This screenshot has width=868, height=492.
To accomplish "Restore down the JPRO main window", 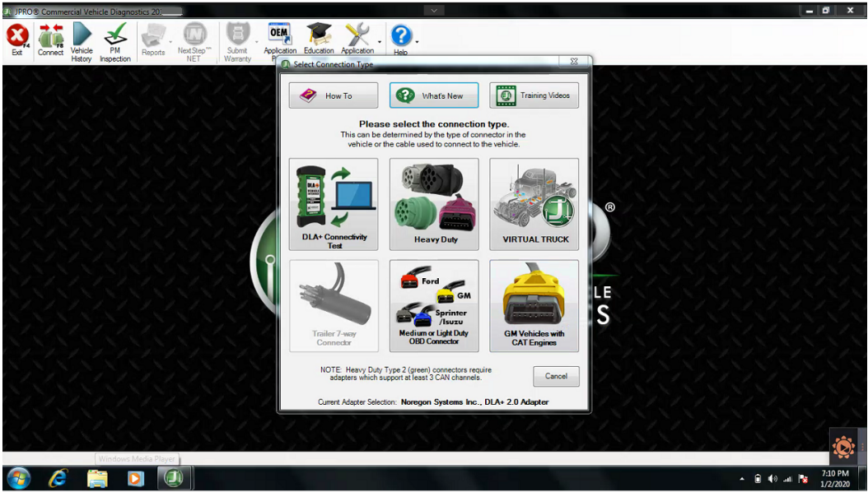I will pyautogui.click(x=826, y=11).
